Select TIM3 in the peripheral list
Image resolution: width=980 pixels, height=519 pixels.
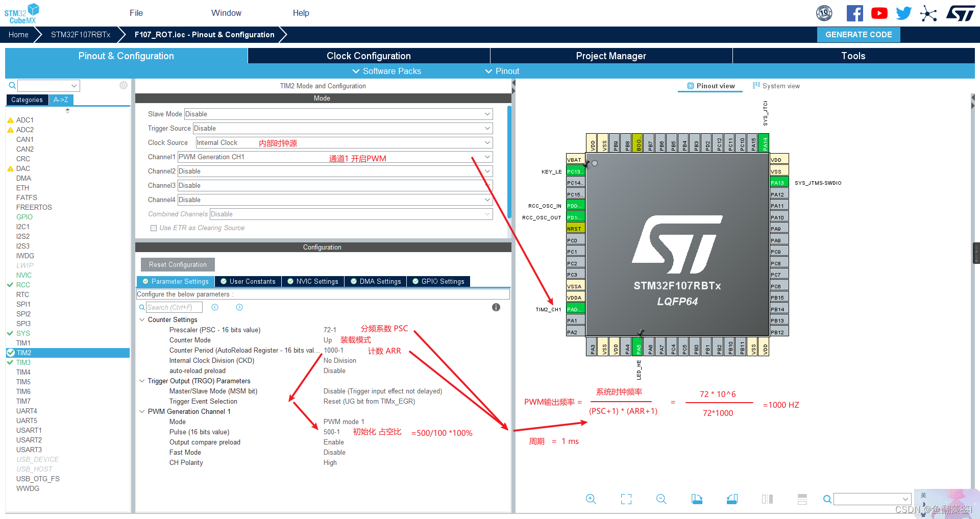point(23,362)
